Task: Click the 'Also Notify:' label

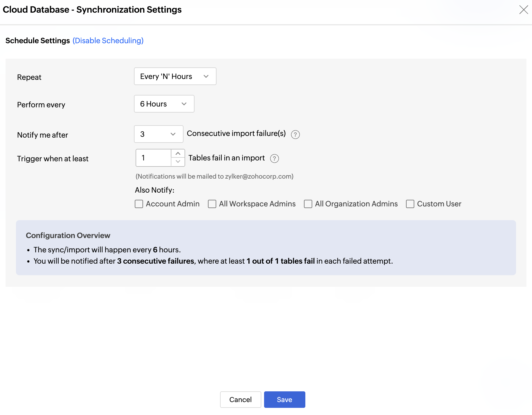Action: tap(155, 190)
